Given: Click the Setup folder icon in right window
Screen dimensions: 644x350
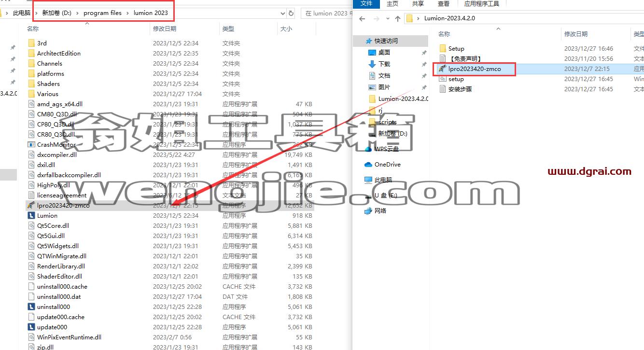Looking at the screenshot, I should [x=443, y=48].
